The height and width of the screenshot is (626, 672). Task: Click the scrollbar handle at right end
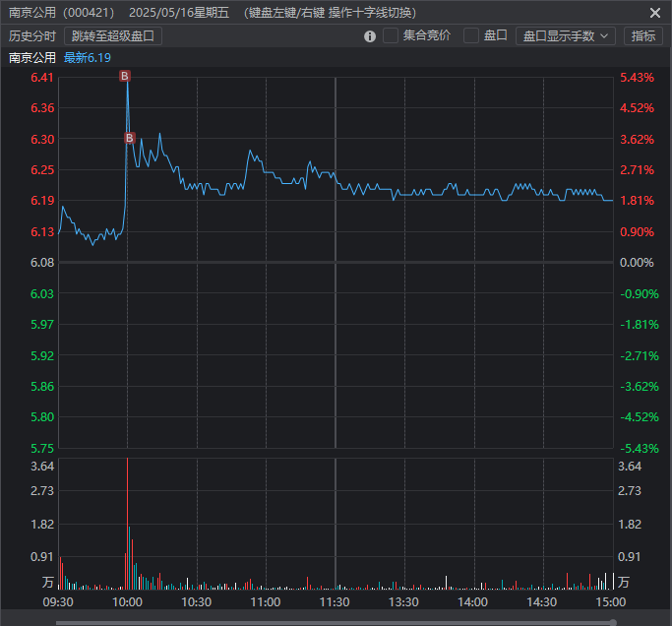coord(613,621)
